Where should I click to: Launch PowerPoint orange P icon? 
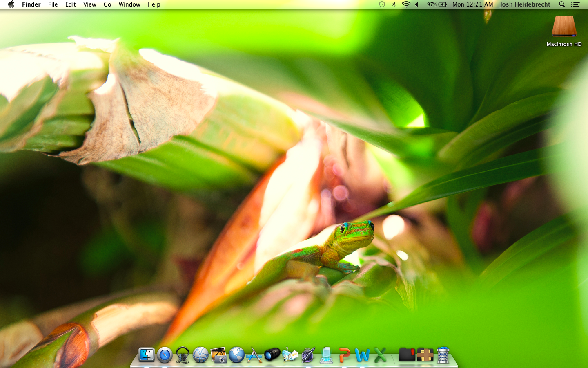pos(344,355)
